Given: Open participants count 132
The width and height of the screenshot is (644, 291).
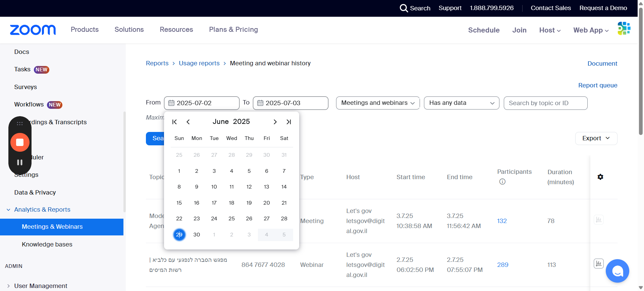Looking at the screenshot, I should click(x=502, y=221).
